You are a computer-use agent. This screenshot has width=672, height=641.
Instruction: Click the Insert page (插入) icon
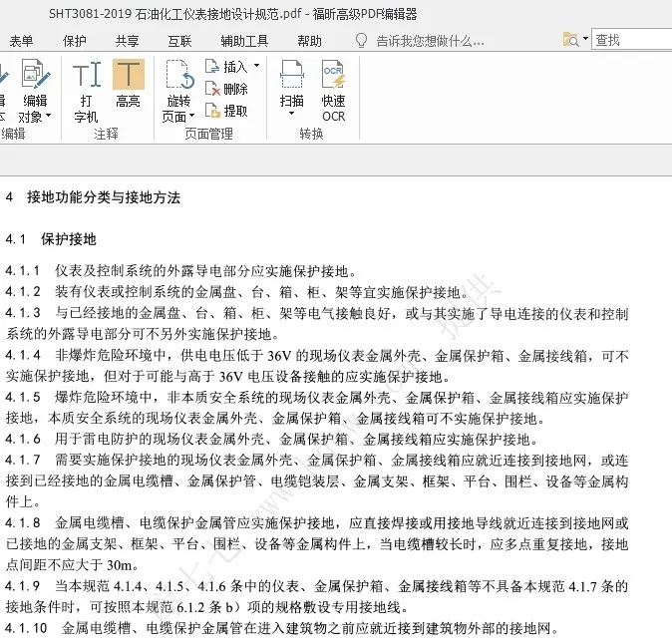[x=211, y=67]
